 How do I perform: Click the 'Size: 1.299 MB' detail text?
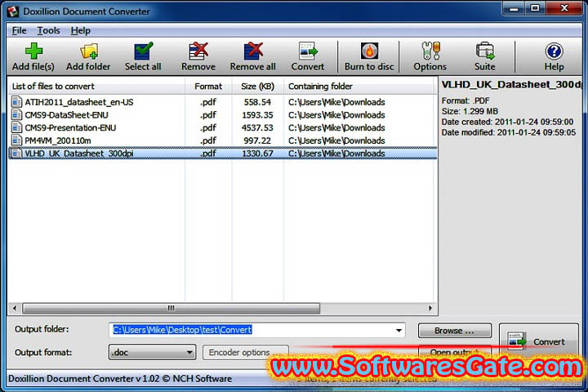pyautogui.click(x=470, y=111)
